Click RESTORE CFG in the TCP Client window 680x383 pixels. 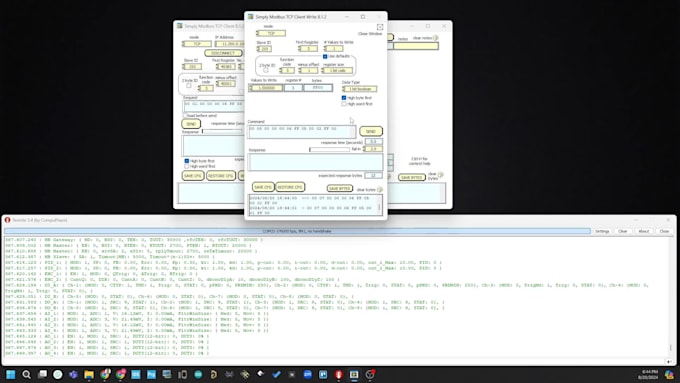click(x=221, y=176)
